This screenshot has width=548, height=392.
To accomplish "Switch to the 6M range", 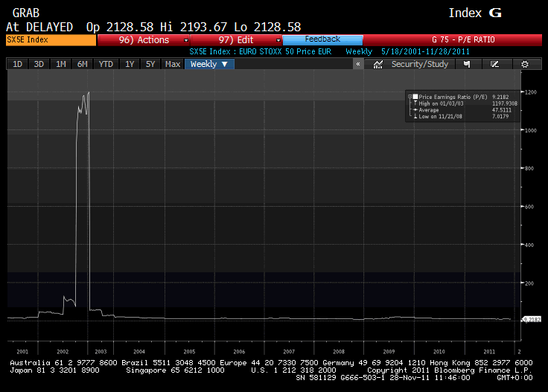I will tap(82, 64).
